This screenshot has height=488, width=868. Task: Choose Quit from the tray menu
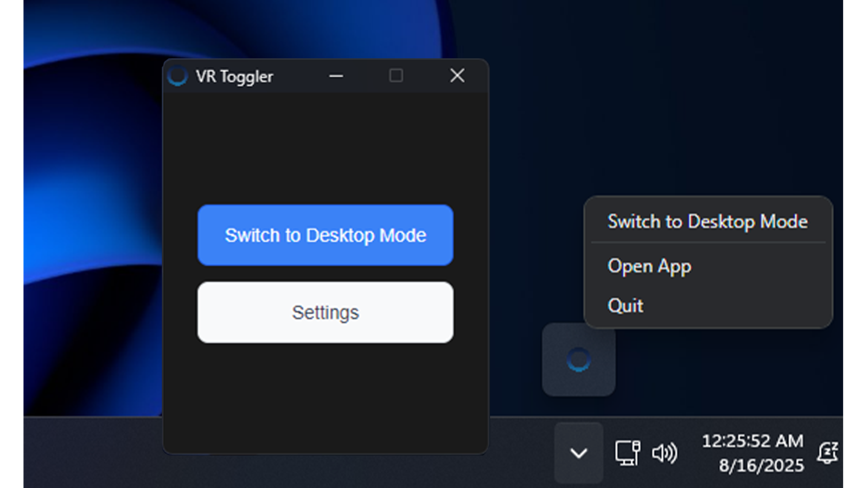[x=626, y=305]
